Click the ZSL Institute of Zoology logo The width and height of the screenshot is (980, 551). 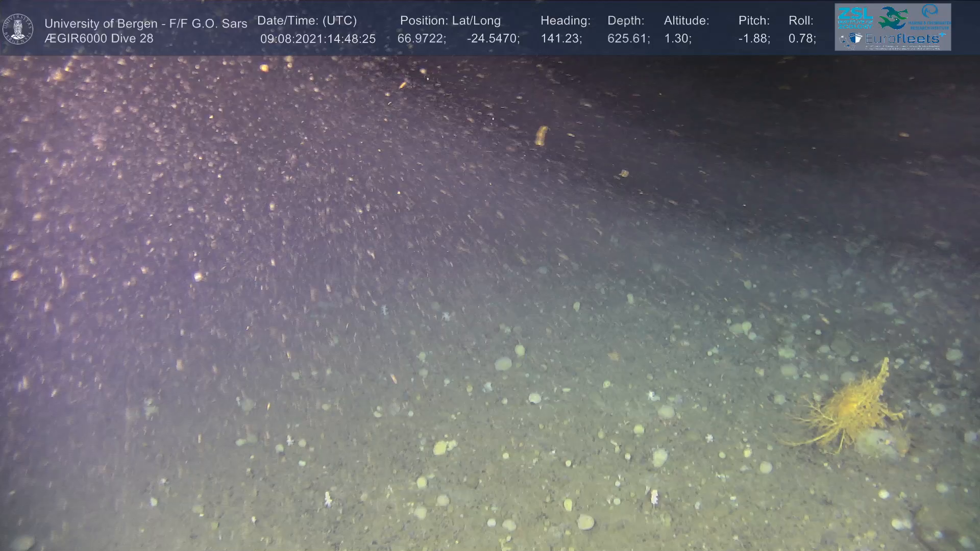click(855, 17)
